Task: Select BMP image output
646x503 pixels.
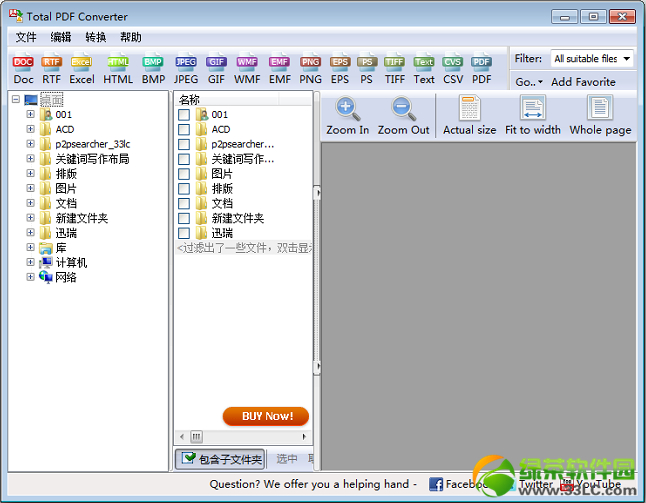Action: 153,69
